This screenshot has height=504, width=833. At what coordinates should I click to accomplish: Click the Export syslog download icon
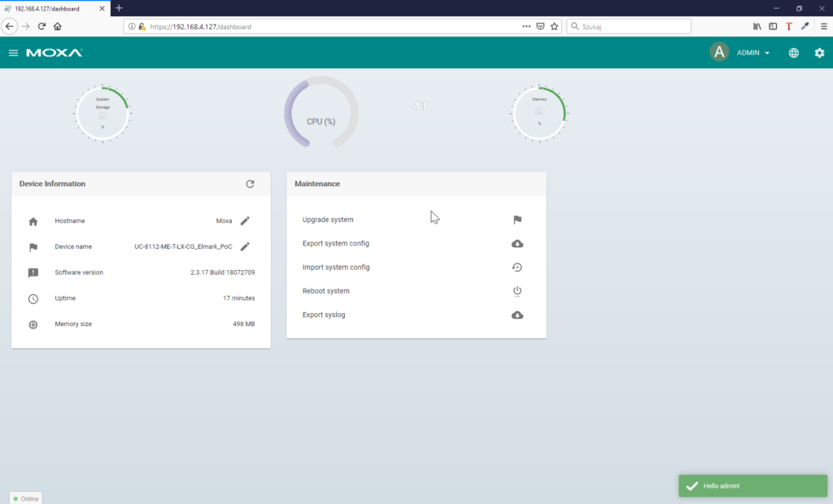tap(517, 315)
